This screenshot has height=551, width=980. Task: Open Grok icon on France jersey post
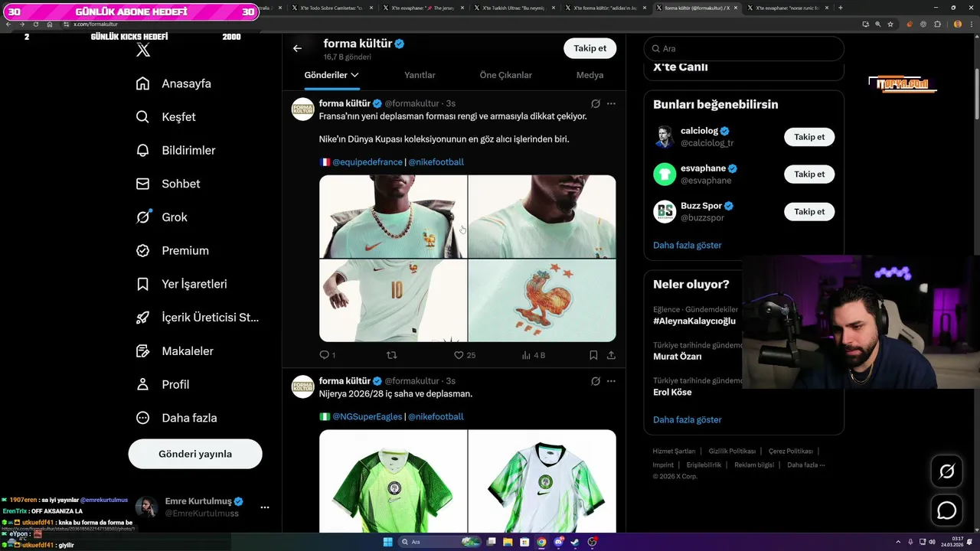595,103
